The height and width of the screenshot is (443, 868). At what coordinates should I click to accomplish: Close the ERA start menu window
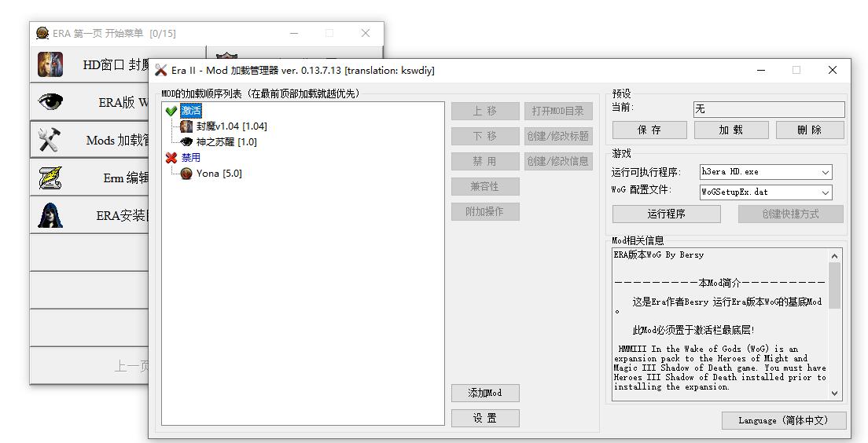click(366, 33)
